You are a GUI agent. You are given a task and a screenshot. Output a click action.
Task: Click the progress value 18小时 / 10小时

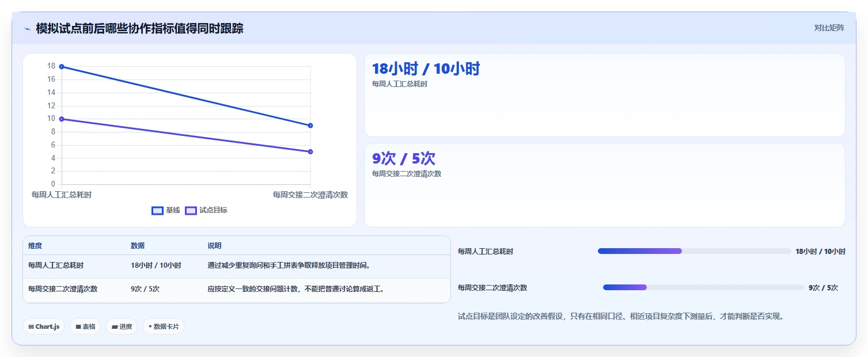(x=820, y=251)
